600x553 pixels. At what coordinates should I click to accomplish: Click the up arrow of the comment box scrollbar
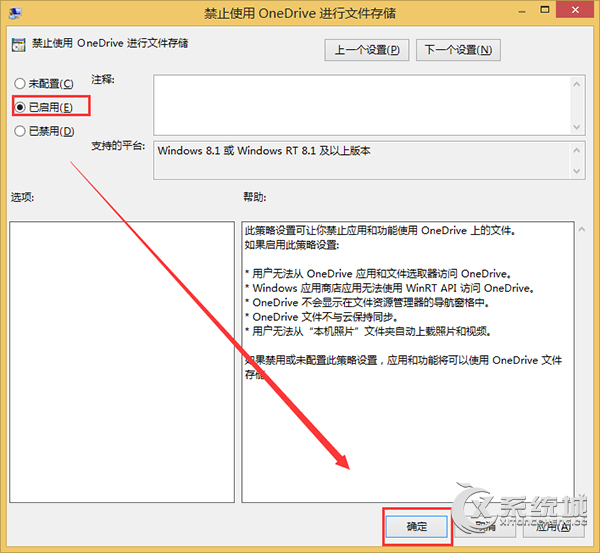coord(577,84)
